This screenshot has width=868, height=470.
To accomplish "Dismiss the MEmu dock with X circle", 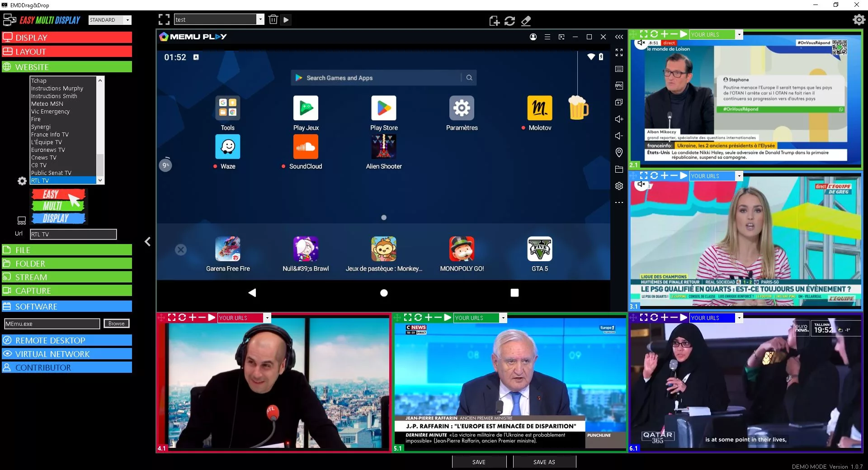I will pos(181,249).
